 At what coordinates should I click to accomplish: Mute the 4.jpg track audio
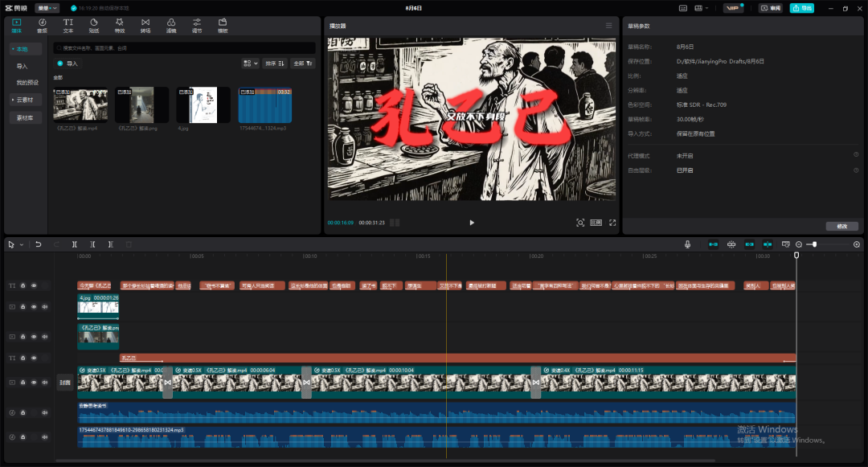point(45,306)
